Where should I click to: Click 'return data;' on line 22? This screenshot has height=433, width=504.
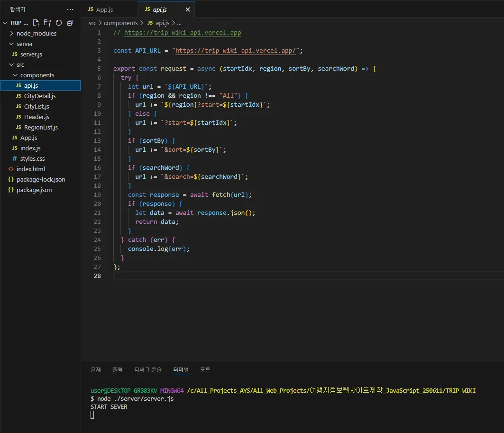[x=157, y=222]
